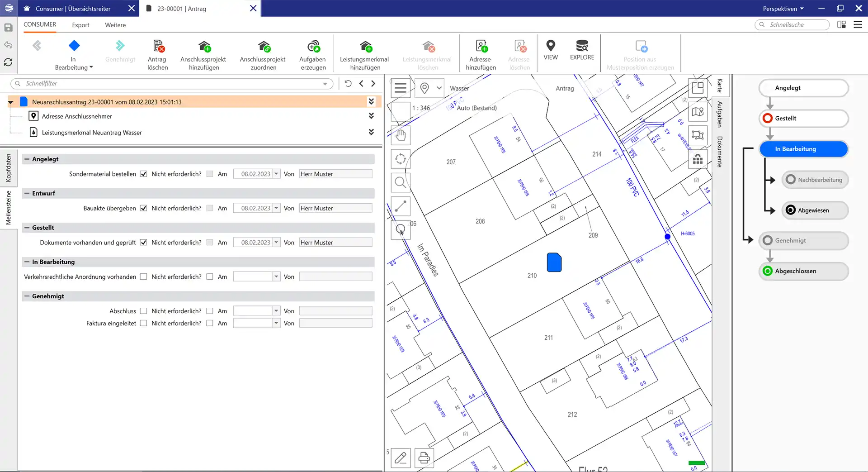This screenshot has width=868, height=472.
Task: Click the measure line tool on map
Action: click(x=401, y=206)
